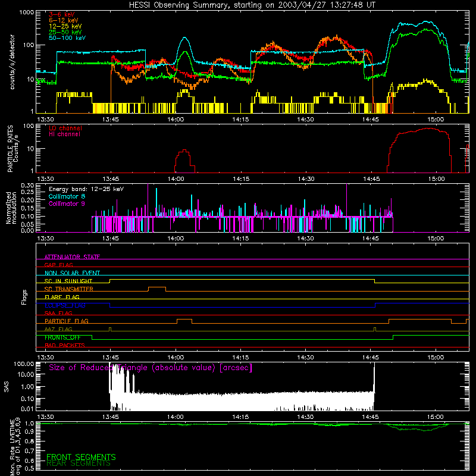Click the 14:45 time label under the Flags panel

(370, 358)
